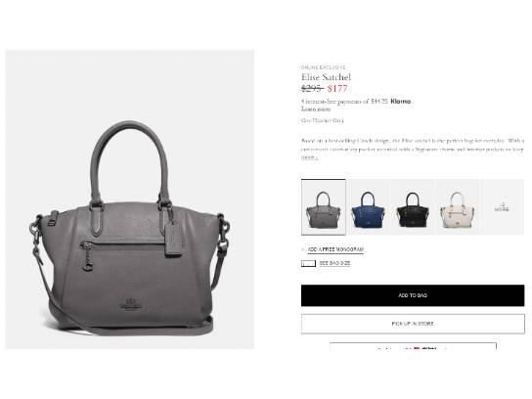Click the ruler icon next to See Bag Size
The height and width of the screenshot is (399, 532).
tap(308, 263)
